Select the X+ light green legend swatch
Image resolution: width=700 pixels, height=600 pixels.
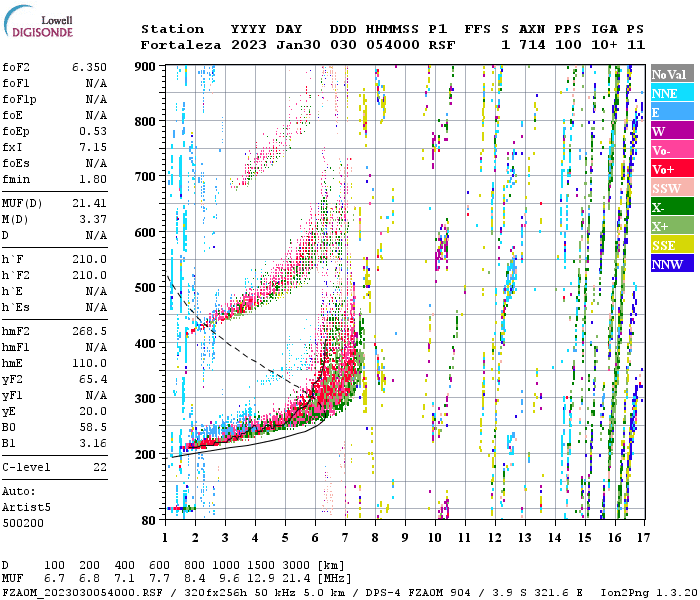[x=672, y=225]
